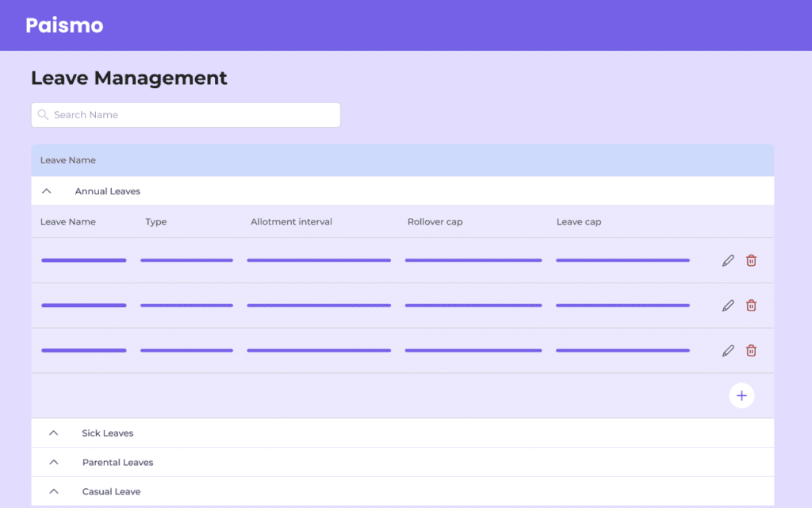Open the Paismo home via the logo
The height and width of the screenshot is (508, 812).
pos(64,25)
